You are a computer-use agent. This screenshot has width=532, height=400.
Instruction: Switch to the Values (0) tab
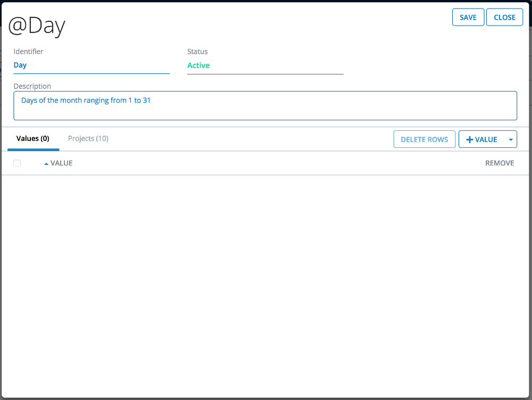point(33,139)
